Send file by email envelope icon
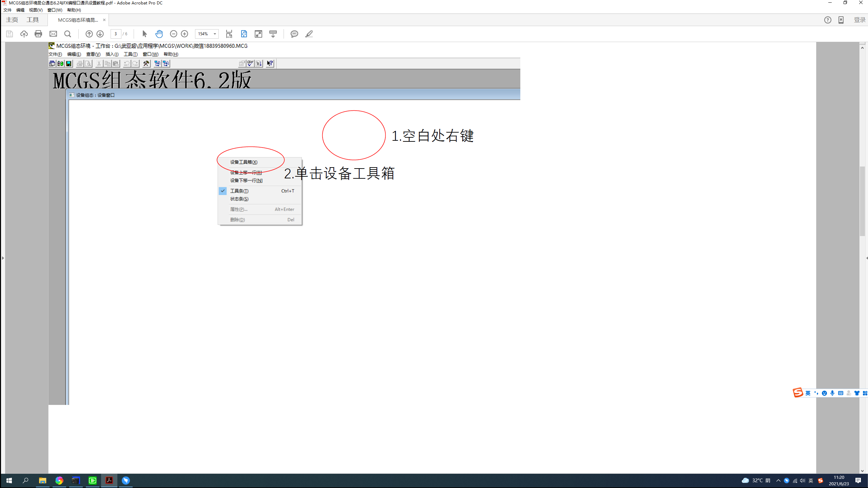This screenshot has width=868, height=488. click(53, 34)
